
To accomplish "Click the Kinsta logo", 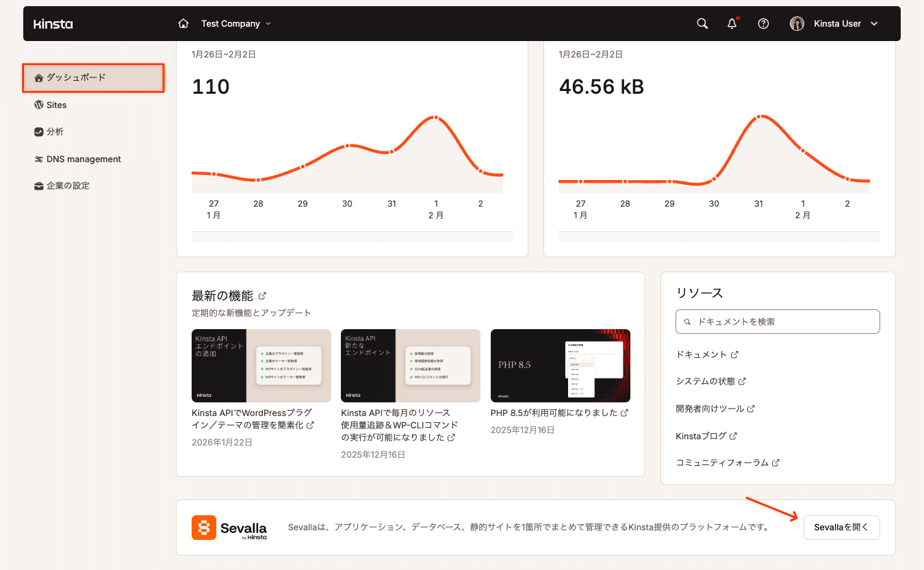I will click(x=53, y=23).
